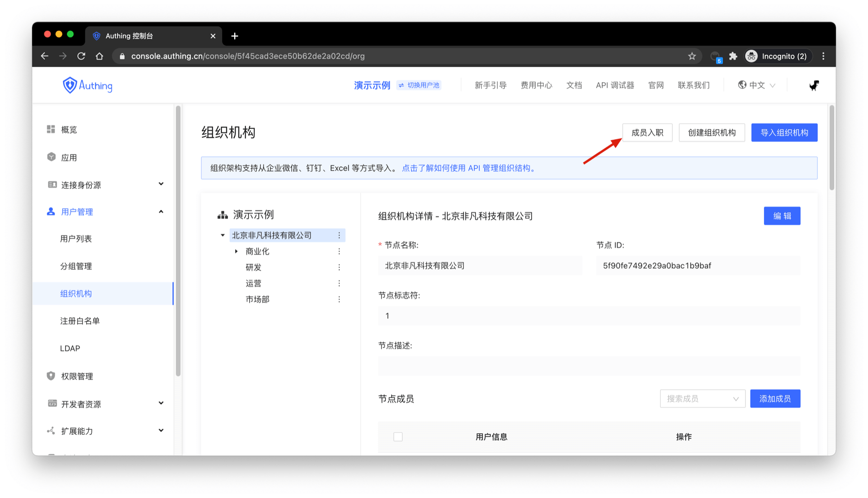Viewport: 868px width, 498px height.
Task: Bookmark page with the star icon
Action: (x=692, y=56)
